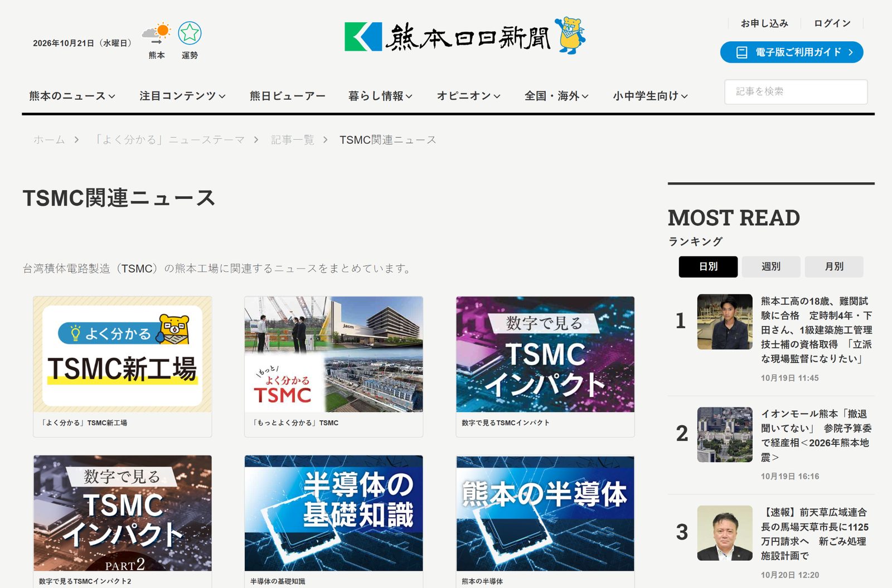The image size is (892, 588).
Task: Open rank 2 aerial building photo
Action: click(725, 434)
